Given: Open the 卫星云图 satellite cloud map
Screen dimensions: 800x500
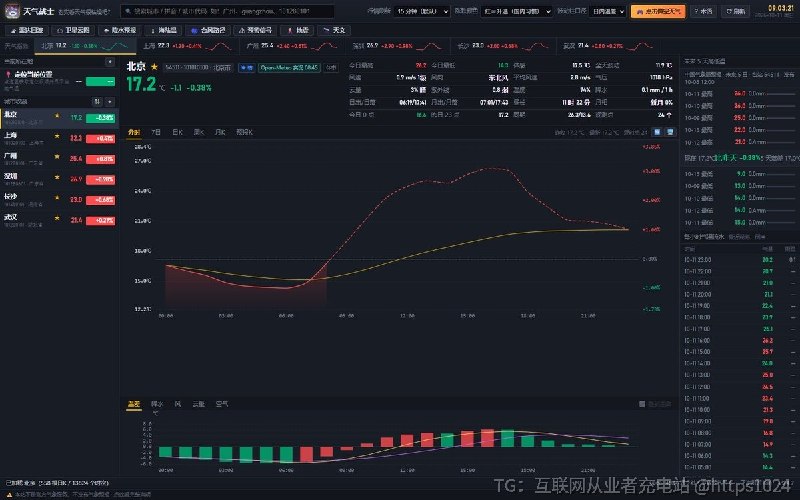Looking at the screenshot, I should [73, 31].
